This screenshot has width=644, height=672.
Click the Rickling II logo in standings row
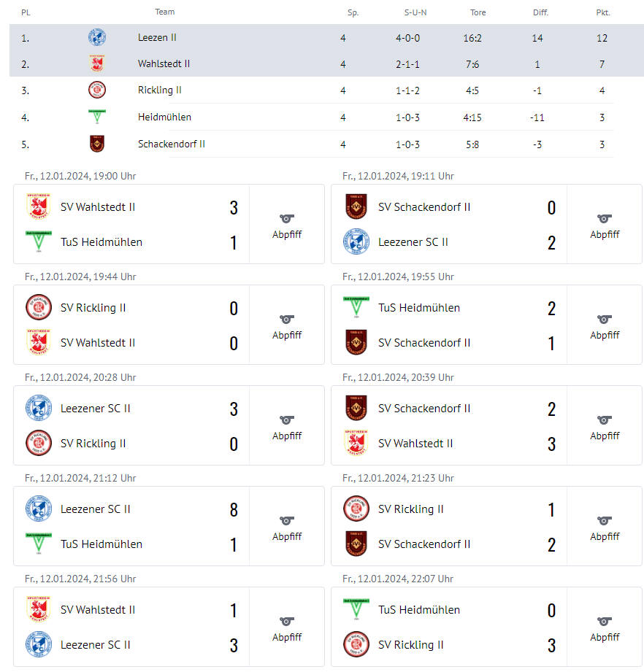(97, 90)
